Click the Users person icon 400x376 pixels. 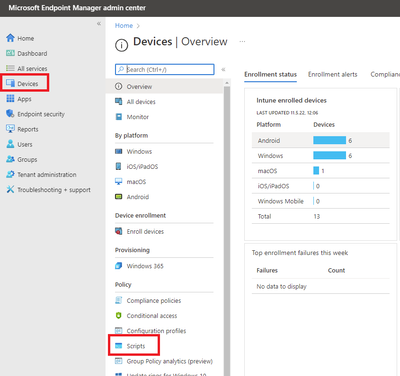point(10,144)
